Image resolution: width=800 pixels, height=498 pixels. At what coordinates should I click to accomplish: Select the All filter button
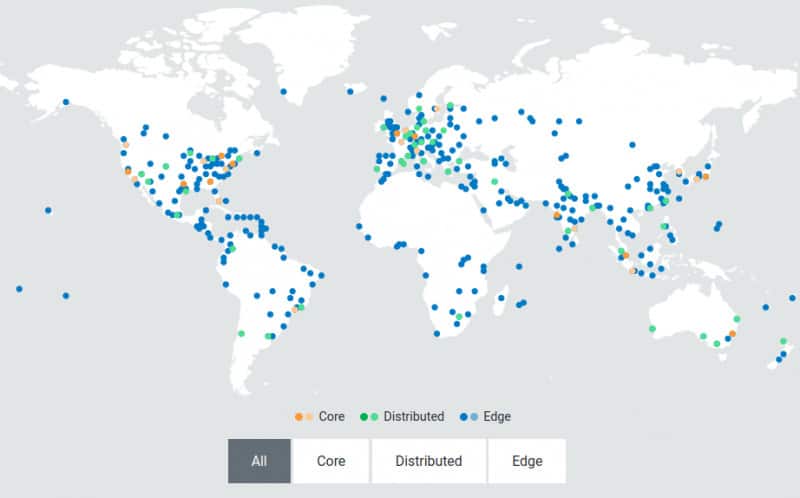(x=259, y=461)
